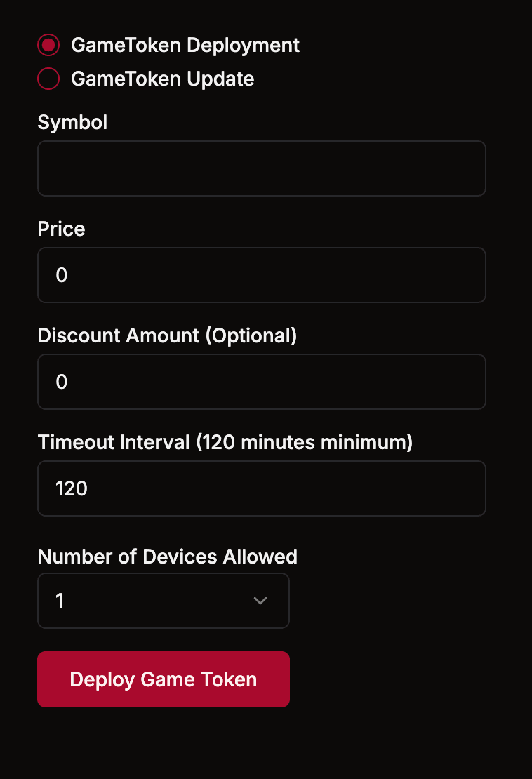Click the "Symbol" field label
Image resolution: width=532 pixels, height=779 pixels.
72,122
